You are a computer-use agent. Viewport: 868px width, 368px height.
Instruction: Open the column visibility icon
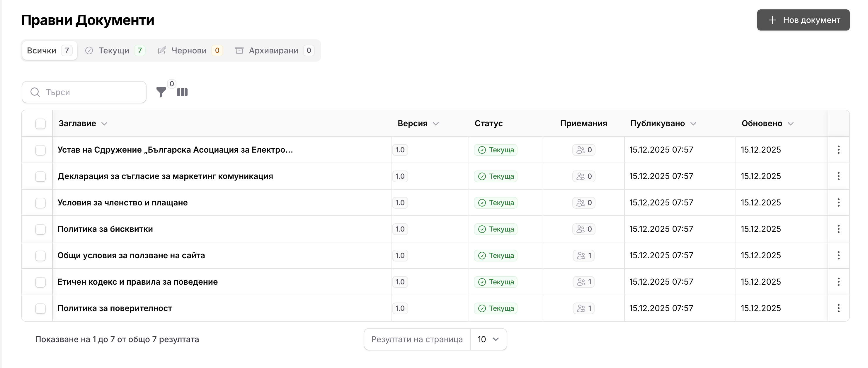[x=182, y=92]
